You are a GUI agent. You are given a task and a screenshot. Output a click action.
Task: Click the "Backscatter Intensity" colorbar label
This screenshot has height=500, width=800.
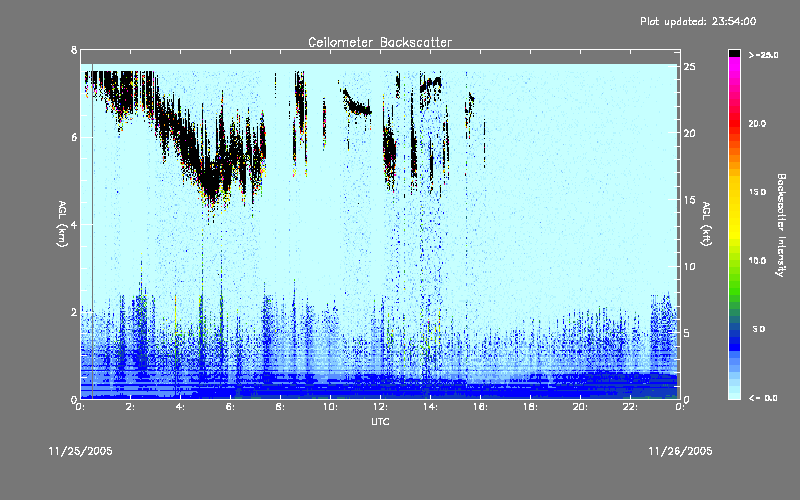(x=781, y=225)
